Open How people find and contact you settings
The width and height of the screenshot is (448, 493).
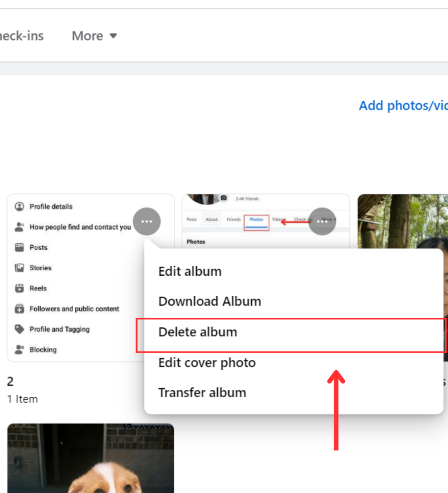(x=19, y=227)
